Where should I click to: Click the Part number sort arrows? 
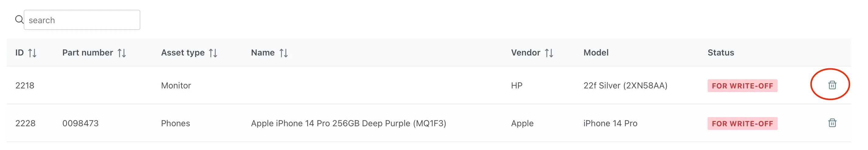pyautogui.click(x=122, y=53)
